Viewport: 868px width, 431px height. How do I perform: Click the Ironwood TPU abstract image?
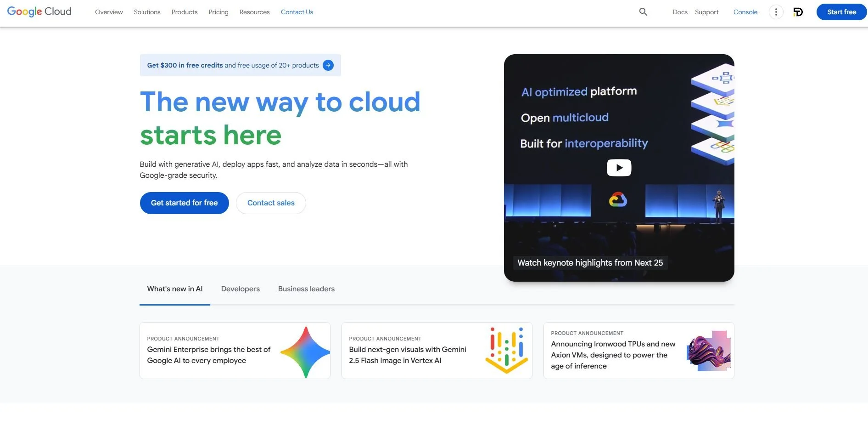point(709,351)
